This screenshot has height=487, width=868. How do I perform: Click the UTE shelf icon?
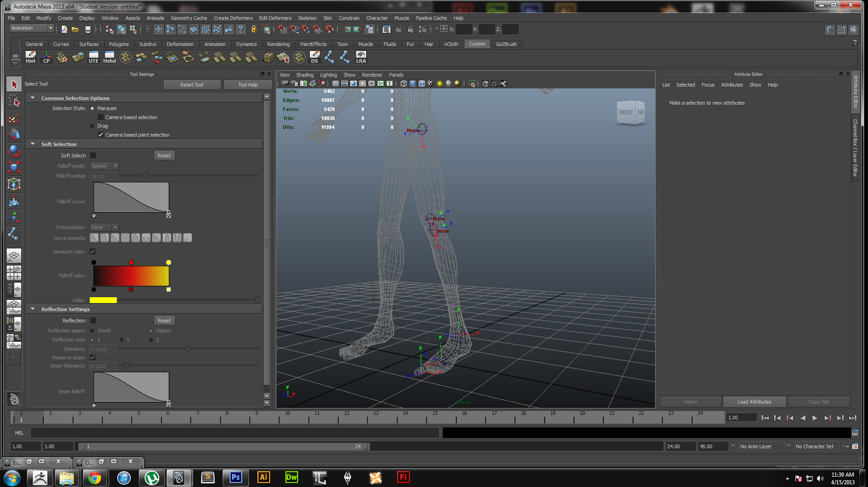(94, 57)
